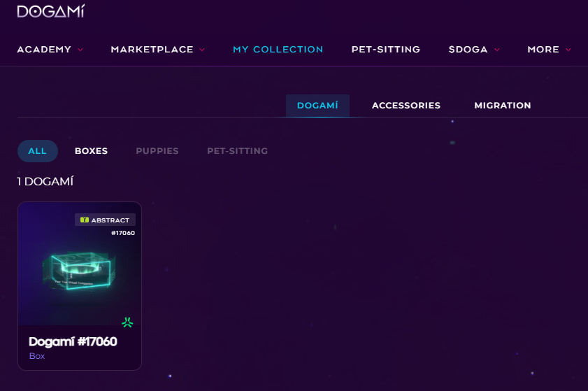Expand the Marketplace dropdown chevron
This screenshot has width=588, height=391.
pyautogui.click(x=202, y=50)
